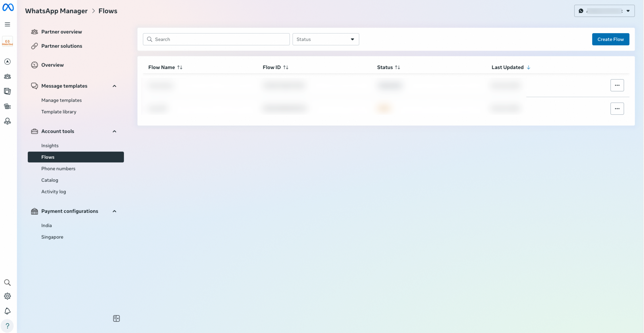This screenshot has width=644, height=333.
Task: Click the Create Flow button
Action: coord(611,39)
